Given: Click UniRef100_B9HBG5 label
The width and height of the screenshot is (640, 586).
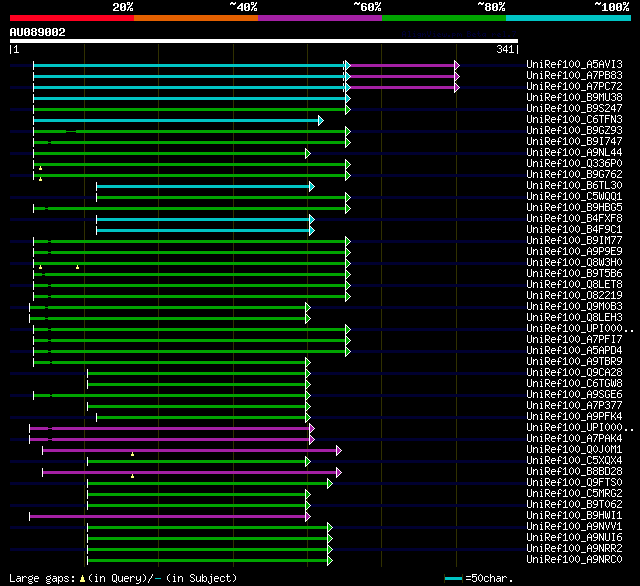Looking at the screenshot, I should pos(574,208).
